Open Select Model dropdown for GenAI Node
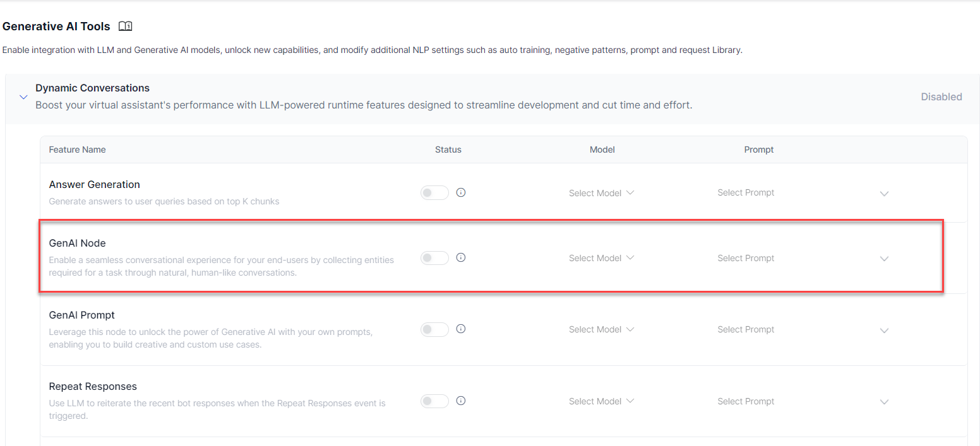The height and width of the screenshot is (446, 980). tap(601, 258)
